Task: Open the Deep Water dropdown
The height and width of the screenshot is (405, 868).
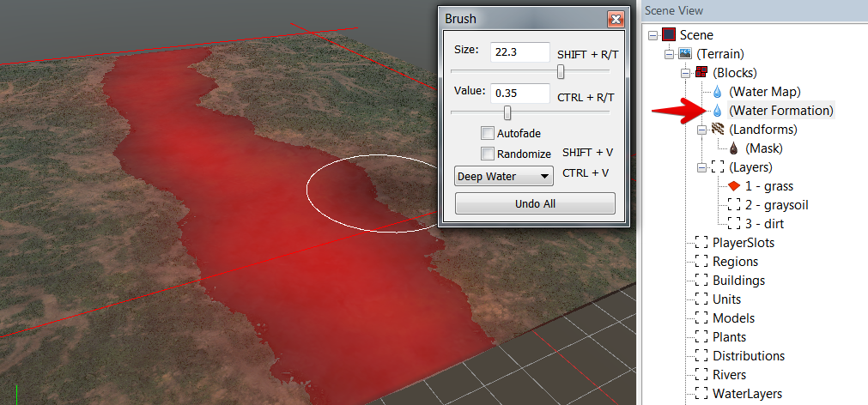Action: tap(504, 177)
